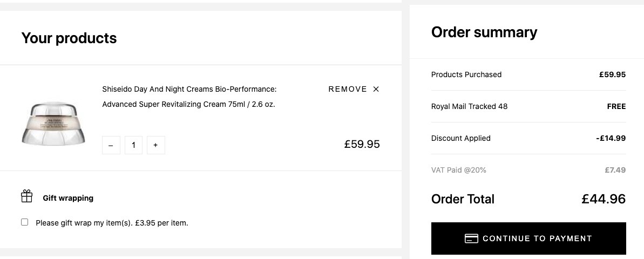Click the Gift wrapping label
Screen dimensions: 644x259
coord(68,198)
